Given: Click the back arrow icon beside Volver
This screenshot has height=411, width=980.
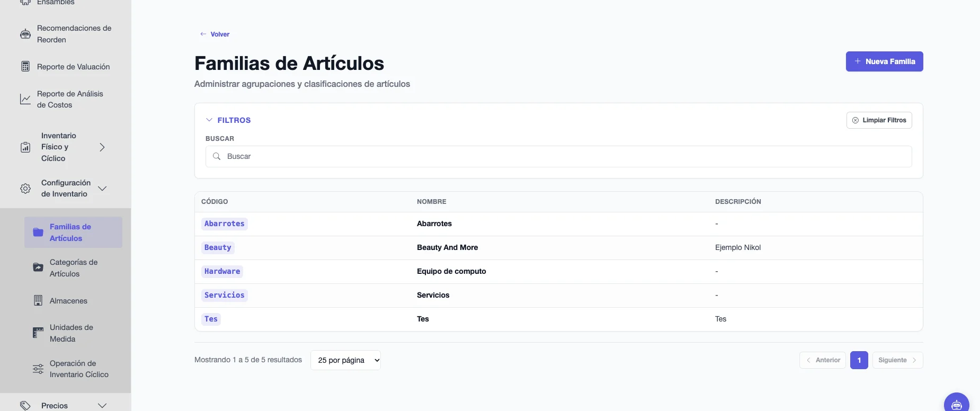Looking at the screenshot, I should [203, 34].
